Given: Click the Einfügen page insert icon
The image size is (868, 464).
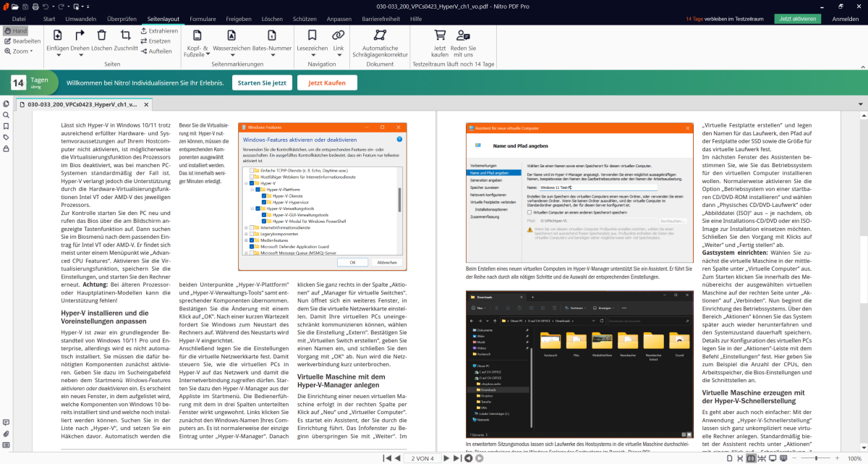Looking at the screenshot, I should point(57,35).
